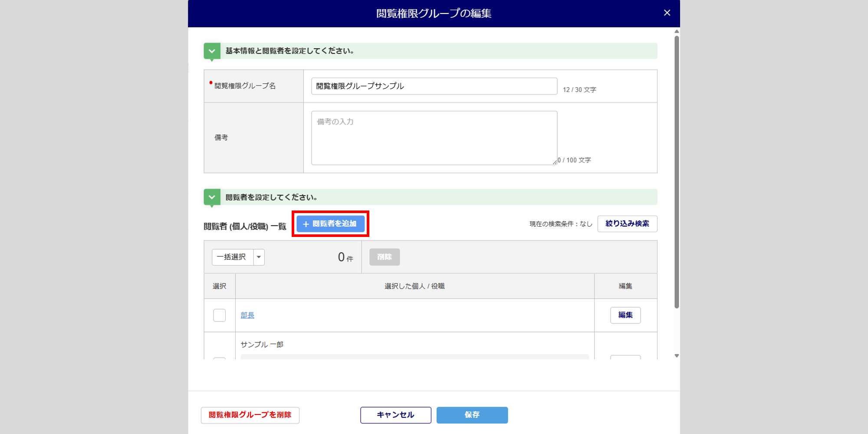The height and width of the screenshot is (434, 868).
Task: Open the 一括選択 dropdown arrow
Action: (x=259, y=257)
